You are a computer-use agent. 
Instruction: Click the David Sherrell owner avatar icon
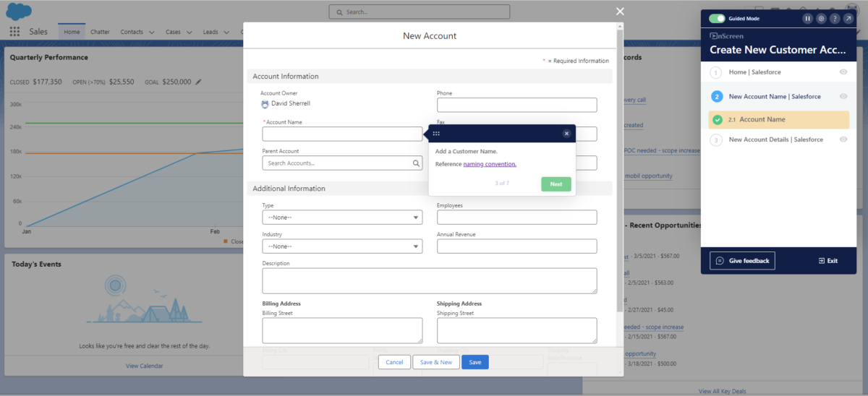(x=265, y=104)
